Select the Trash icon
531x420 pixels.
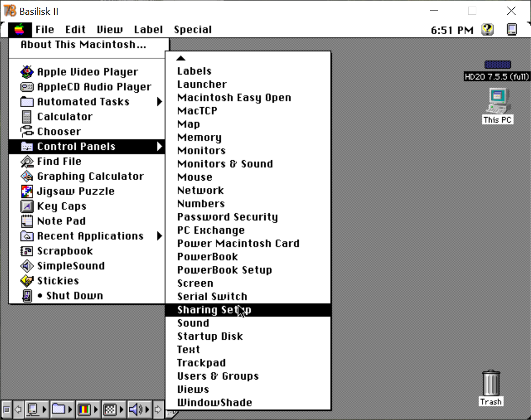(491, 388)
